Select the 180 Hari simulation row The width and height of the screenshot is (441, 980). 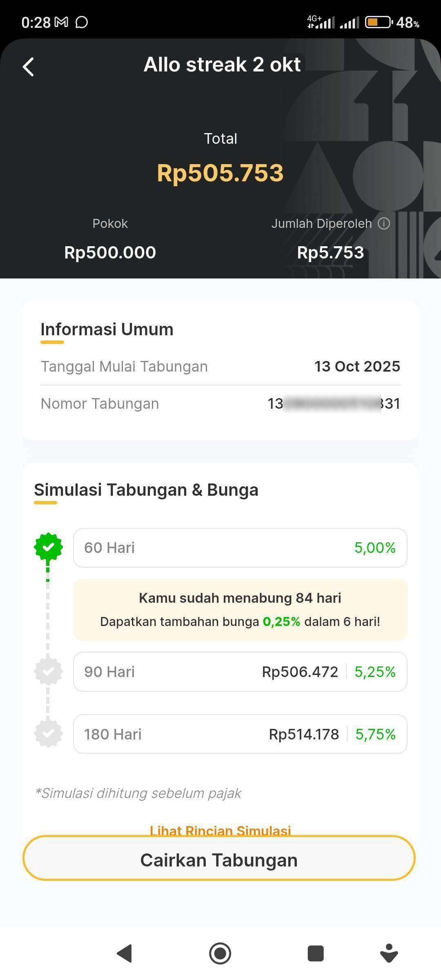(x=240, y=734)
